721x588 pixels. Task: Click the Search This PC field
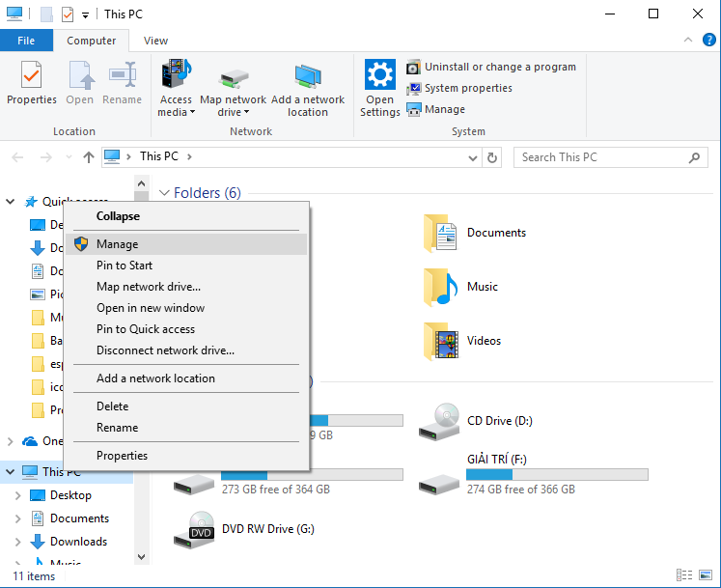(598, 157)
